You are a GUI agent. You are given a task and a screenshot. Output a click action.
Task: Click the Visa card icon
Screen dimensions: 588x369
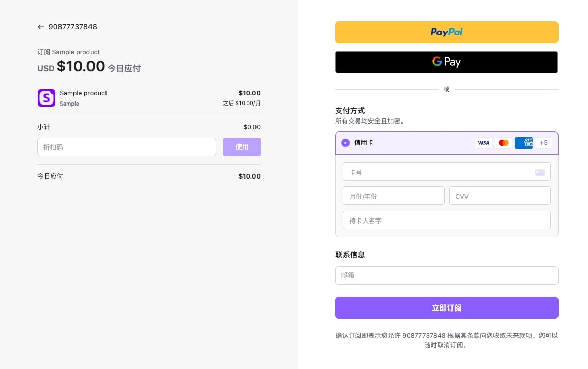point(484,143)
